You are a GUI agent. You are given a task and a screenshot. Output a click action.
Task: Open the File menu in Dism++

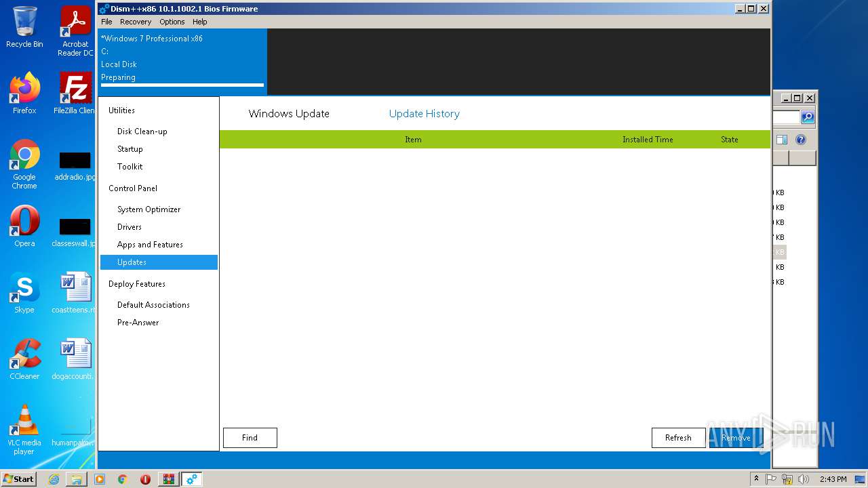[x=106, y=22]
